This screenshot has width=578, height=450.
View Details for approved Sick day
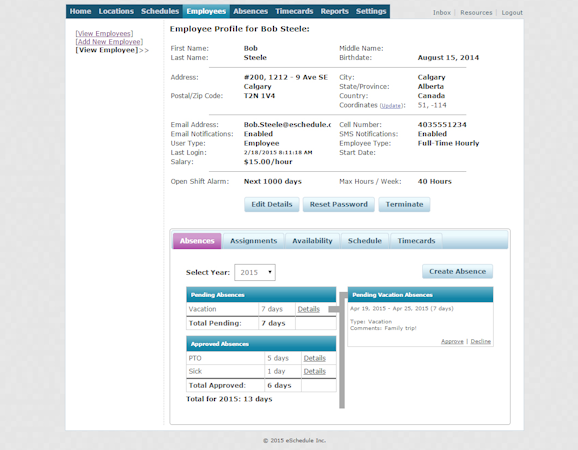[314, 371]
